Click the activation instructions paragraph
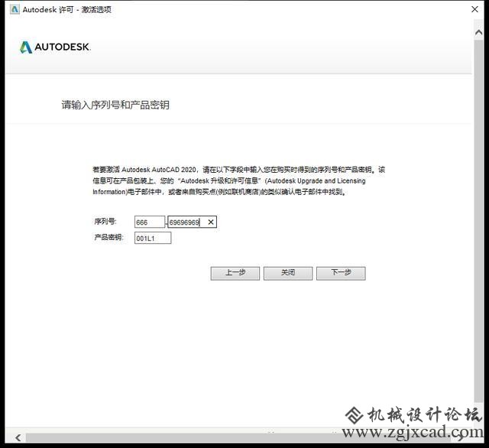489x448 pixels. (238, 181)
